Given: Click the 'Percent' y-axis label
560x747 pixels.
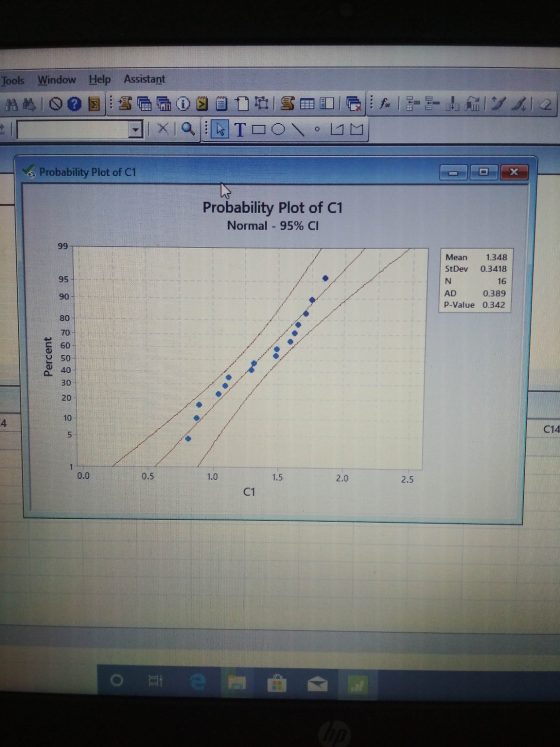Looking at the screenshot, I should click(48, 356).
